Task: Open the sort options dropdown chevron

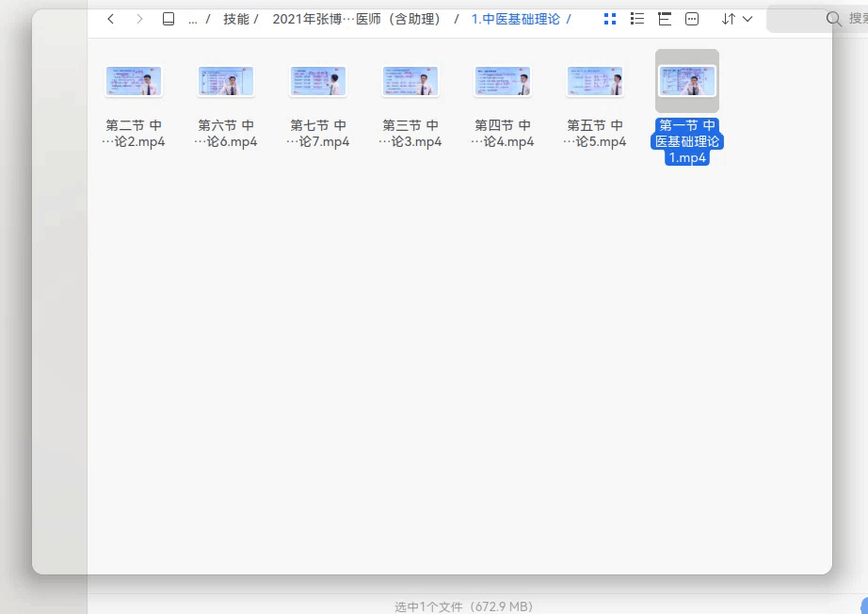Action: [x=747, y=20]
